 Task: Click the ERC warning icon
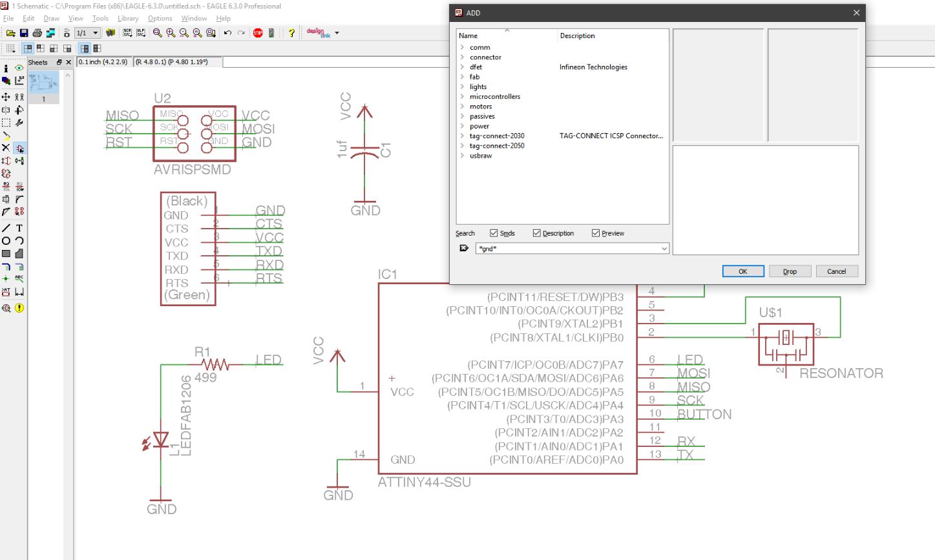(19, 308)
